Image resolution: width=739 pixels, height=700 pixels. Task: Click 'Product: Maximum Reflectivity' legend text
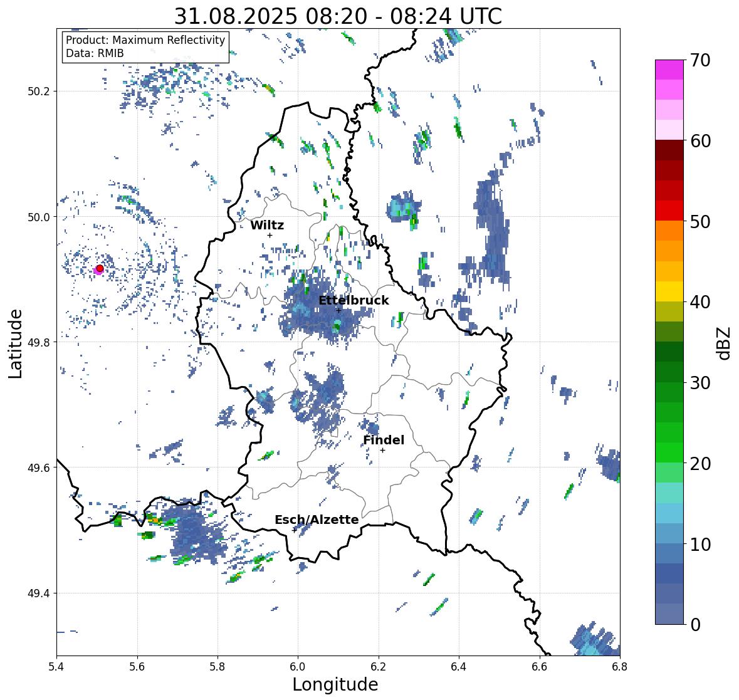coord(145,40)
